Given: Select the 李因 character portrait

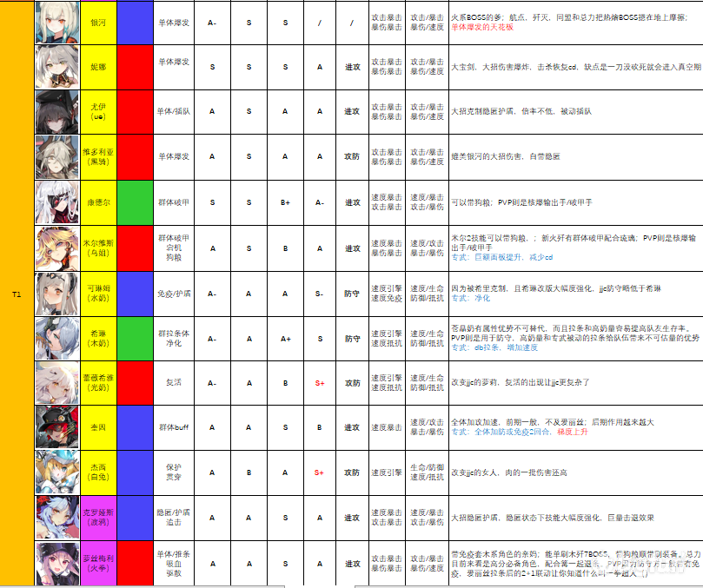Looking at the screenshot, I should click(57, 427).
